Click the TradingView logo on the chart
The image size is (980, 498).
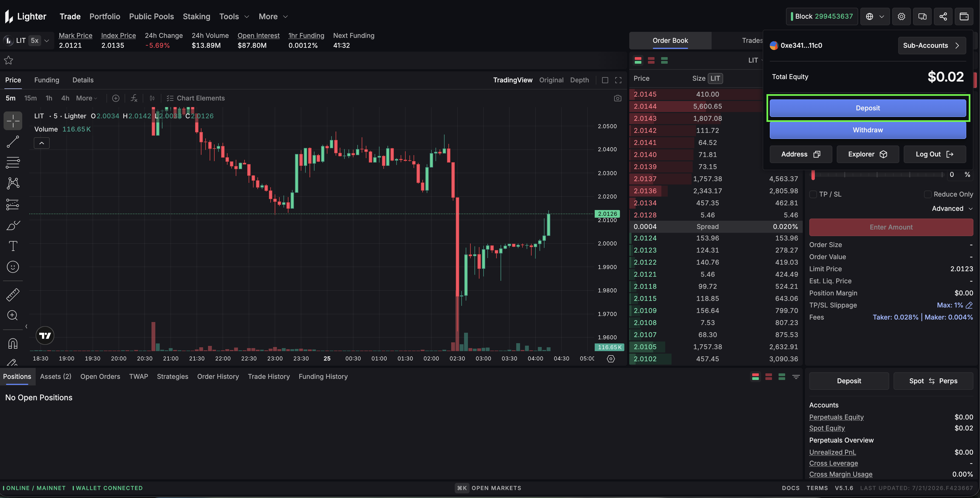point(45,335)
